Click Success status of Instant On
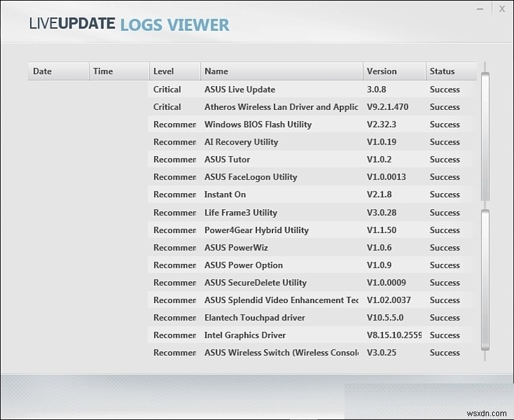This screenshot has width=514, height=420. (445, 195)
